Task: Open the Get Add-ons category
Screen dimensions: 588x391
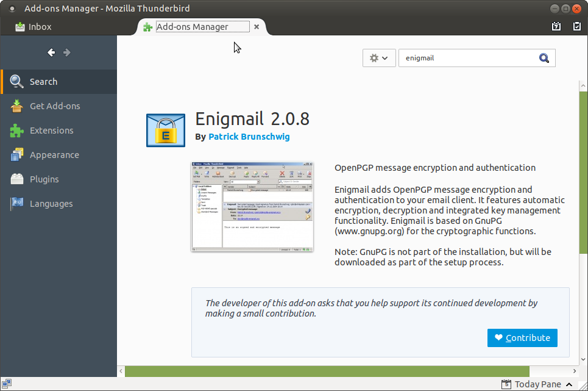Action: tap(59, 106)
